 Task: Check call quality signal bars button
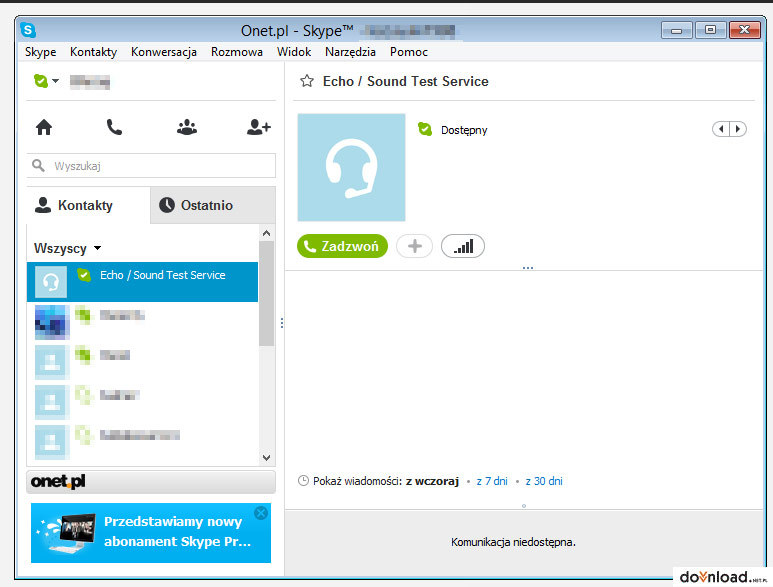pyautogui.click(x=462, y=246)
